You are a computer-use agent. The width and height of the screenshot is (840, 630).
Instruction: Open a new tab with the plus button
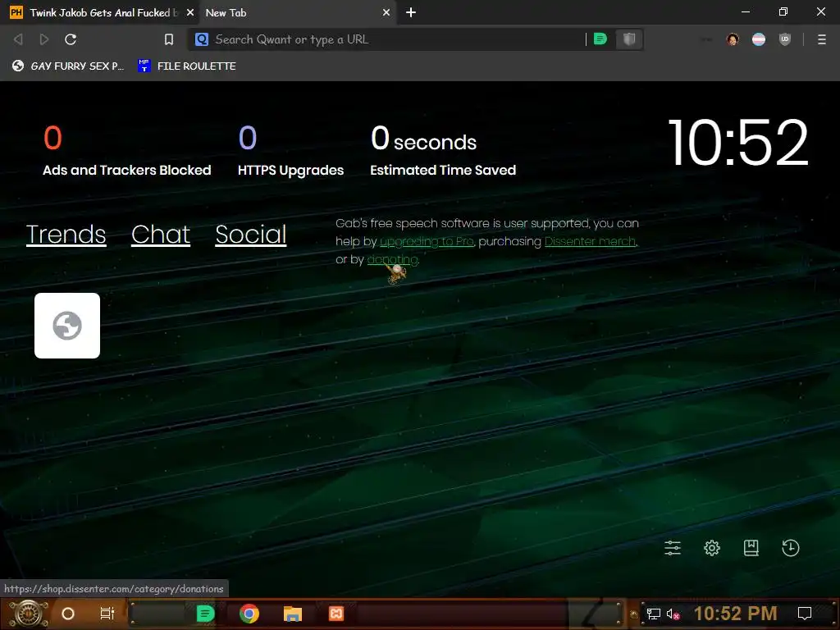(411, 12)
